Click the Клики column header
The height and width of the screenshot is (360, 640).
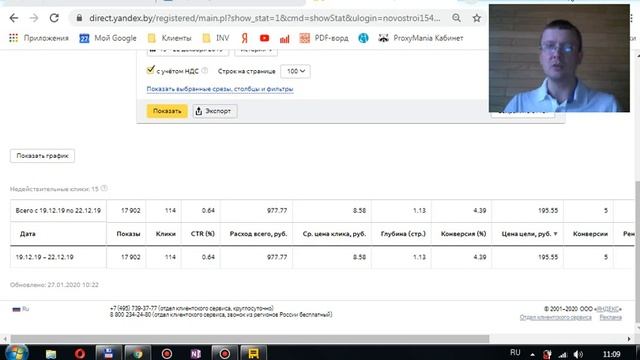pyautogui.click(x=166, y=234)
